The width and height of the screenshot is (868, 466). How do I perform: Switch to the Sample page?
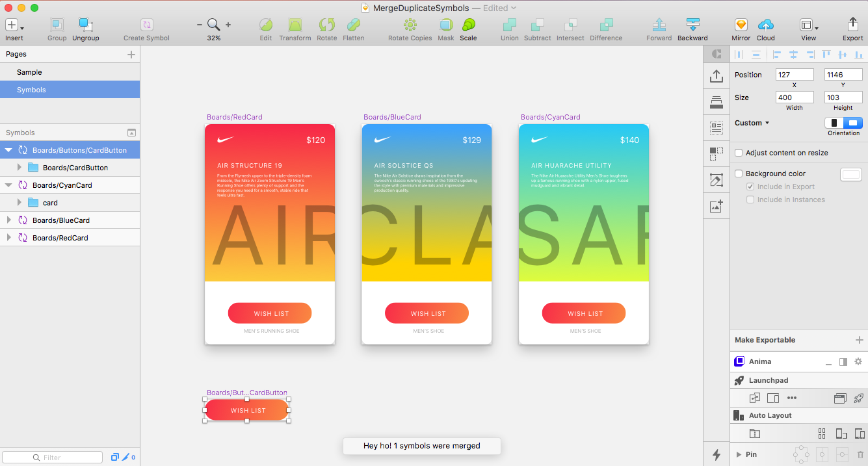coord(29,72)
